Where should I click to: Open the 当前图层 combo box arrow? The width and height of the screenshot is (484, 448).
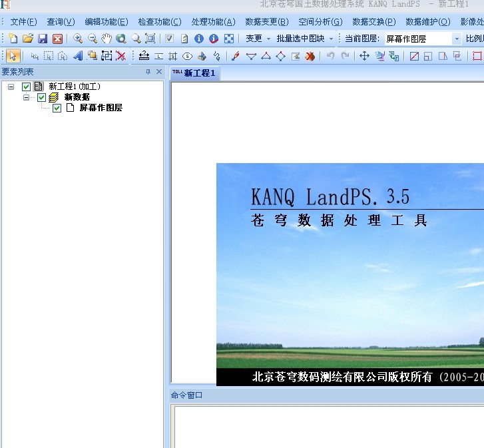tap(457, 39)
